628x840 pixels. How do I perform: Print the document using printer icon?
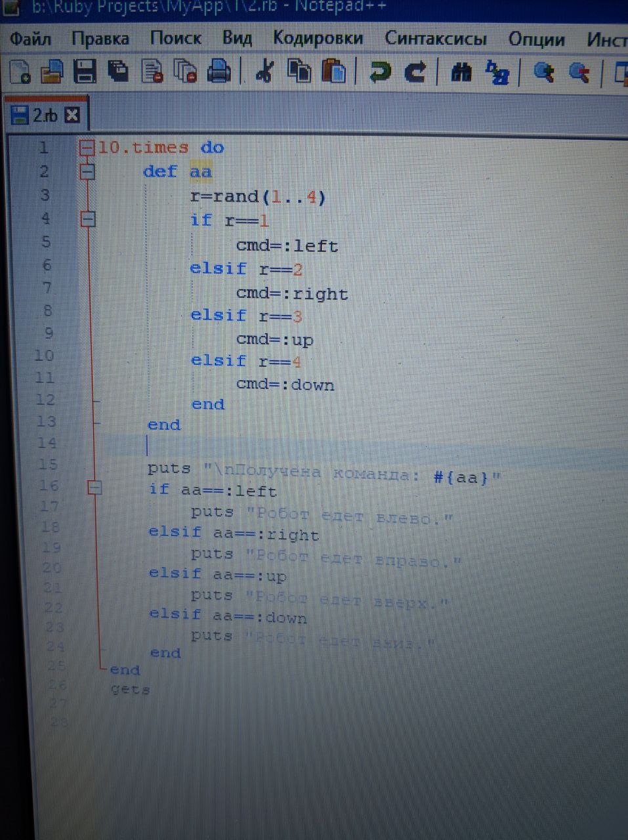(219, 71)
